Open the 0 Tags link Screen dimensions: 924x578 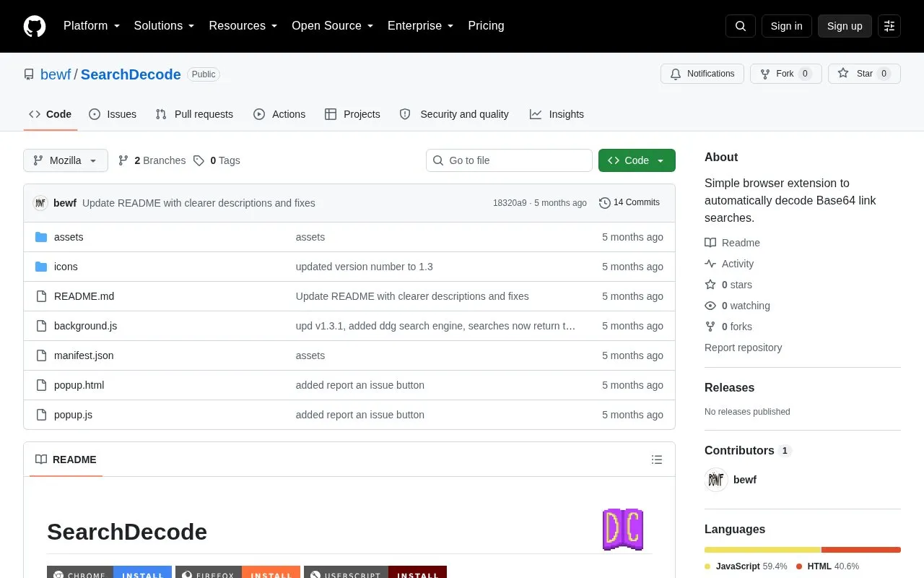tap(217, 160)
